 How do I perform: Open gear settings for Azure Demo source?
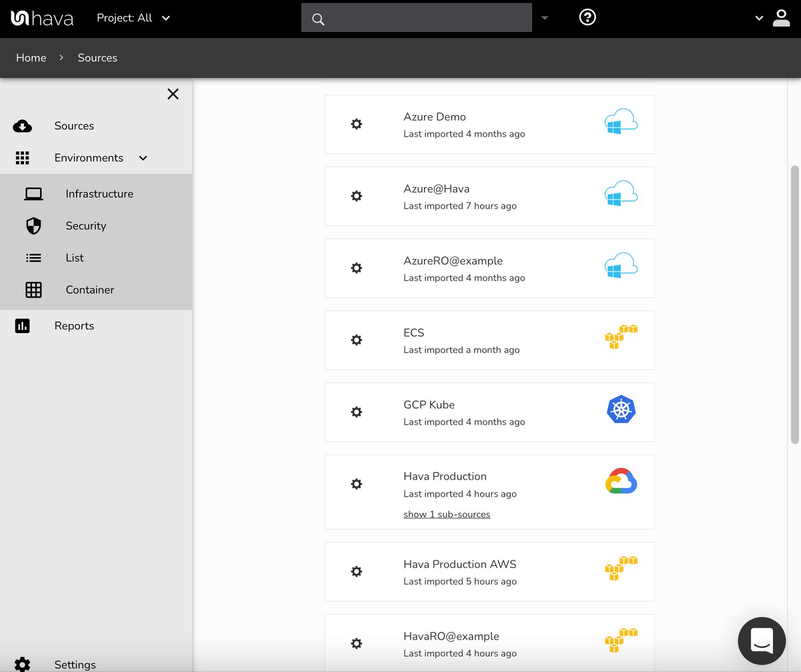[357, 124]
